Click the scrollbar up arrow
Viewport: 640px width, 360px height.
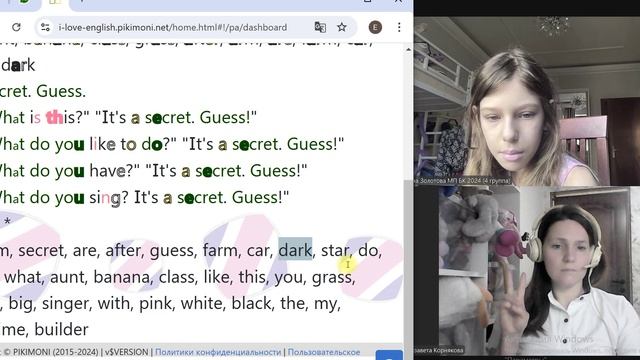(408, 49)
